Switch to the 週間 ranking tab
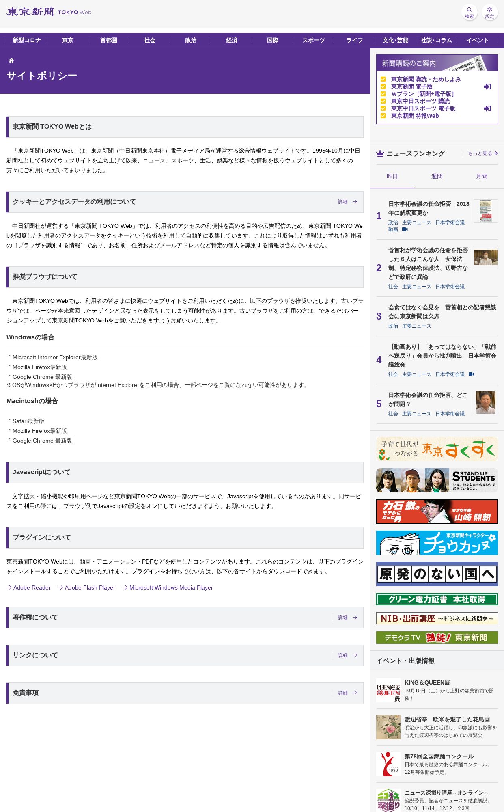504x812 pixels. [x=437, y=176]
